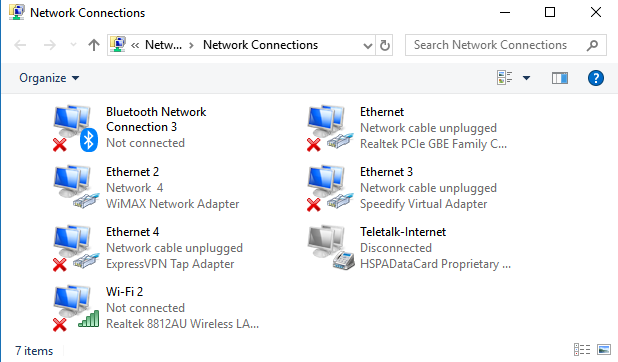This screenshot has height=362, width=618.
Task: Click the Back navigation arrow
Action: [x=20, y=45]
